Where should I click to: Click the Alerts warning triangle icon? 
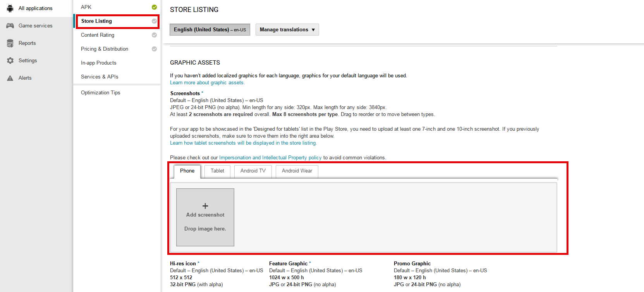10,78
